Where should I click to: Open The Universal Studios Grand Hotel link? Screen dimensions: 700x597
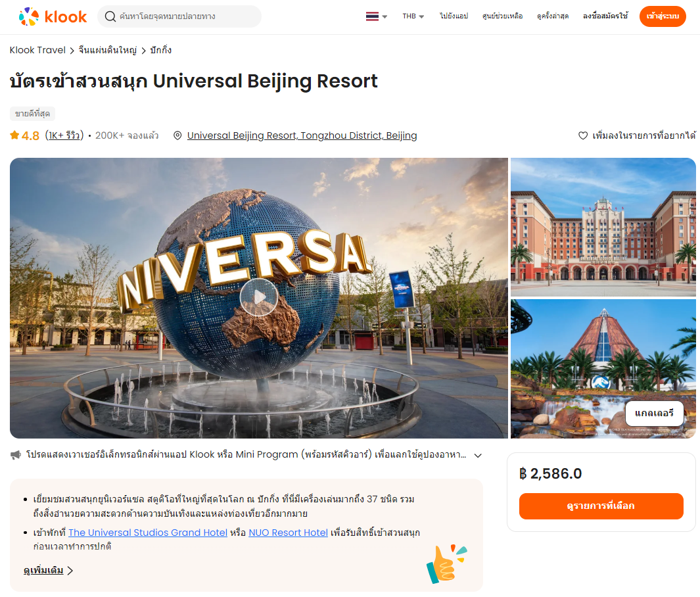[x=148, y=533]
